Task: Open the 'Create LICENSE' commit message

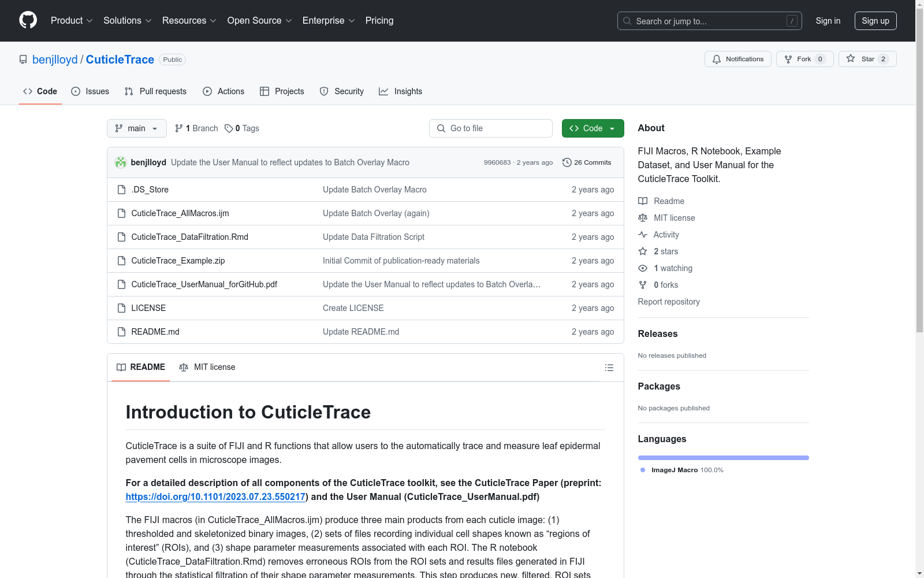Action: click(353, 308)
